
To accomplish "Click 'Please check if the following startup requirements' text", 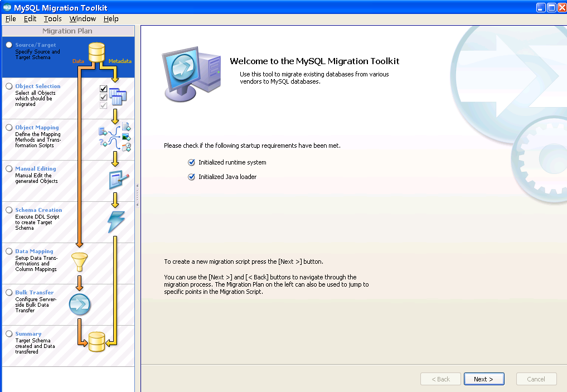I will [x=252, y=146].
